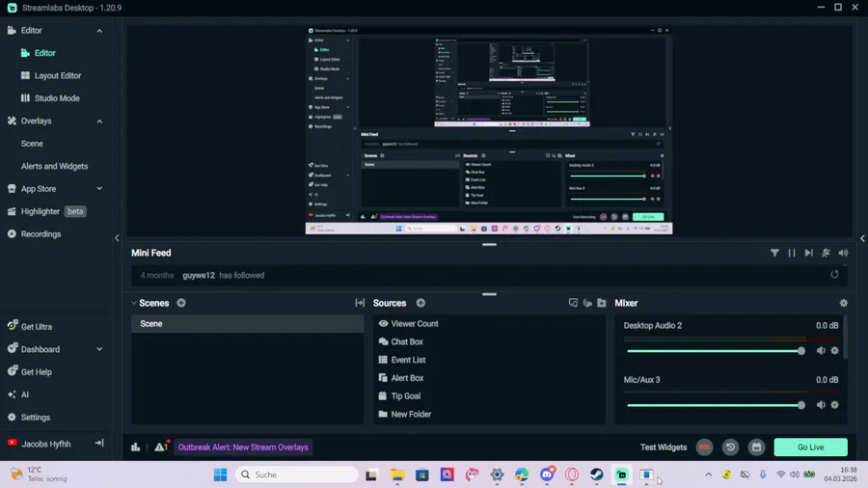The height and width of the screenshot is (488, 868).
Task: Pause the Mini Feed alert queue
Action: [x=792, y=253]
